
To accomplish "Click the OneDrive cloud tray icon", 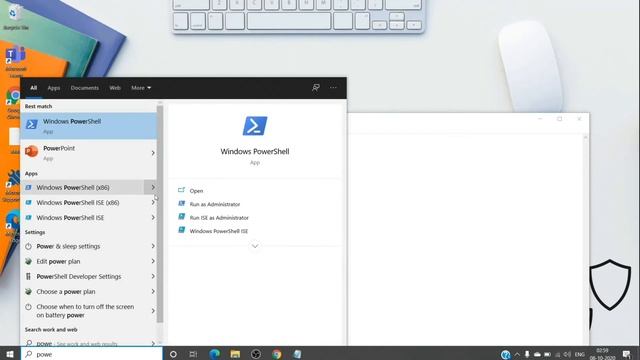I will [537, 354].
